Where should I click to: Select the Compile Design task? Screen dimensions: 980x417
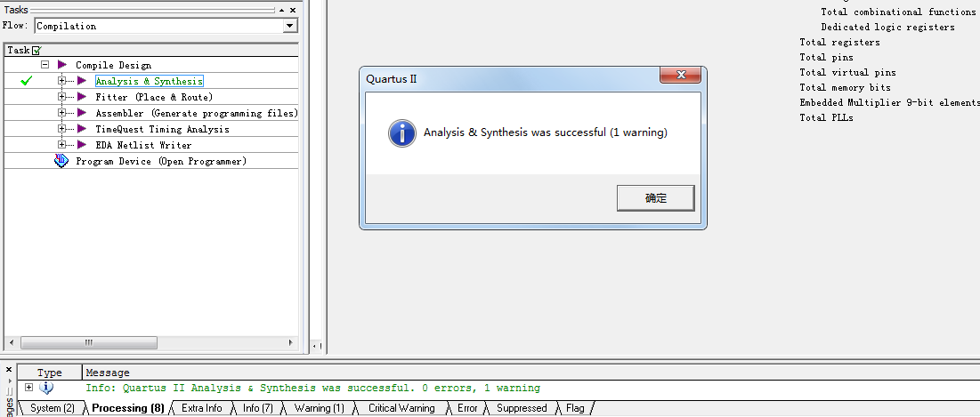113,65
